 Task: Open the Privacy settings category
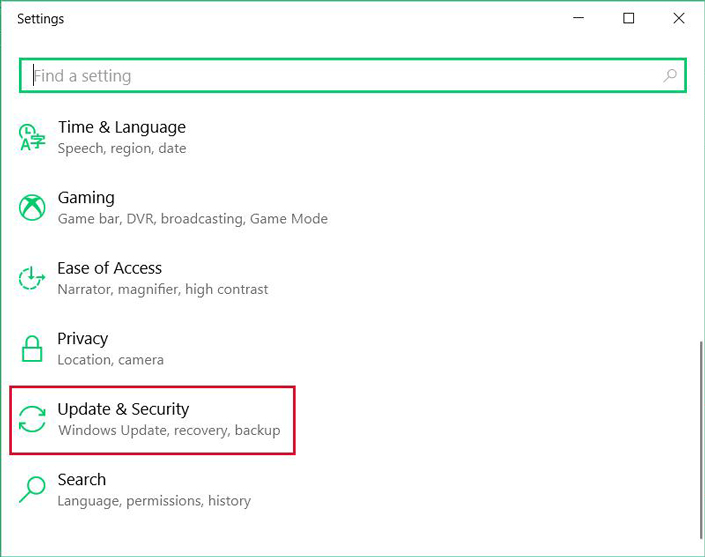coord(91,348)
